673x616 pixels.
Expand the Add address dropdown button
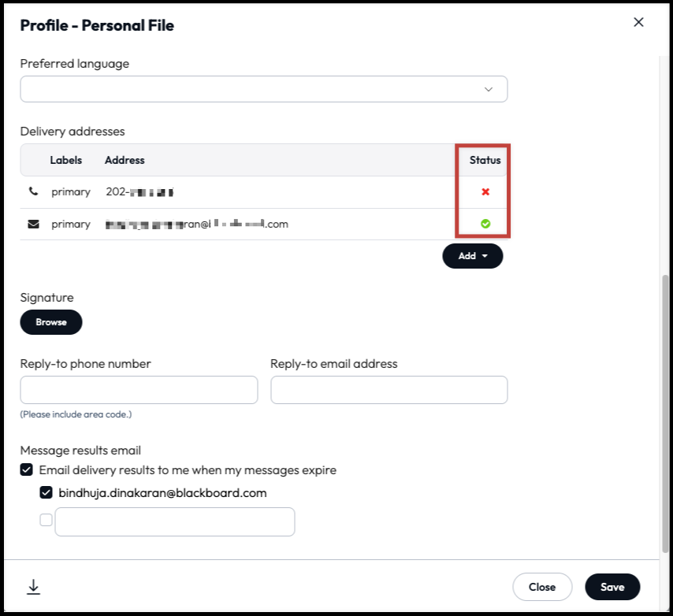(473, 256)
